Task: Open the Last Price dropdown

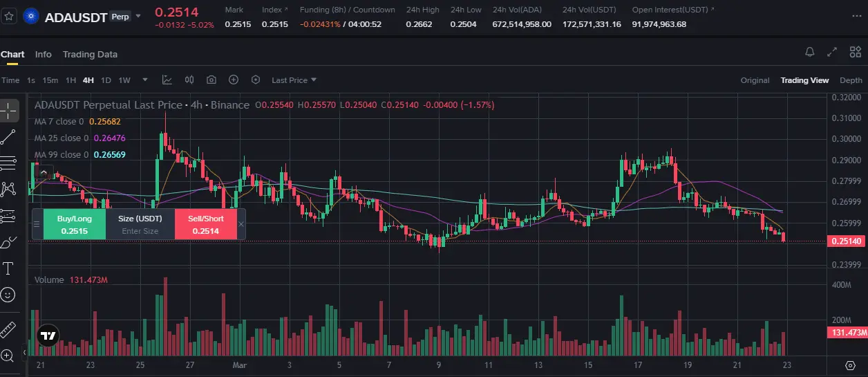Action: tap(294, 80)
